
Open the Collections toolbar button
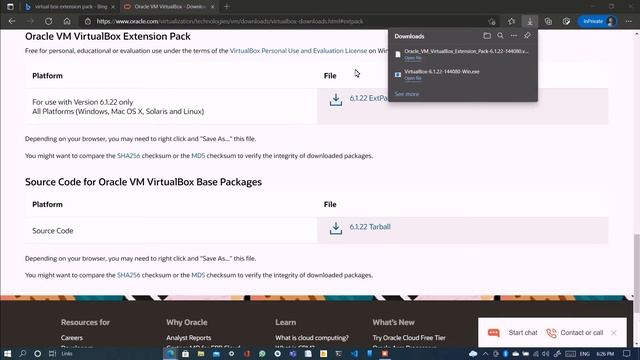548,21
